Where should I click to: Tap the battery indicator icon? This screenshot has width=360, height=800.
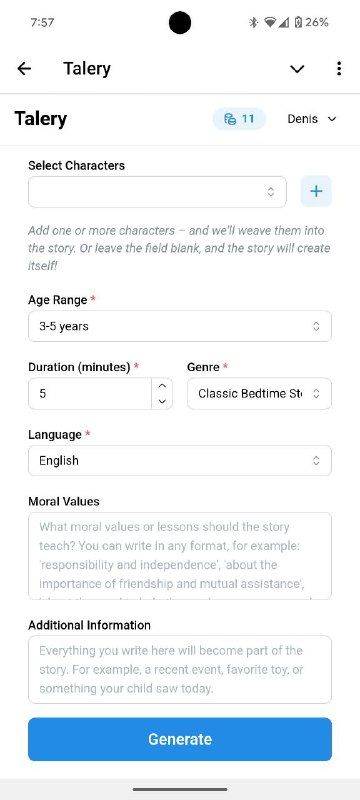tap(298, 22)
